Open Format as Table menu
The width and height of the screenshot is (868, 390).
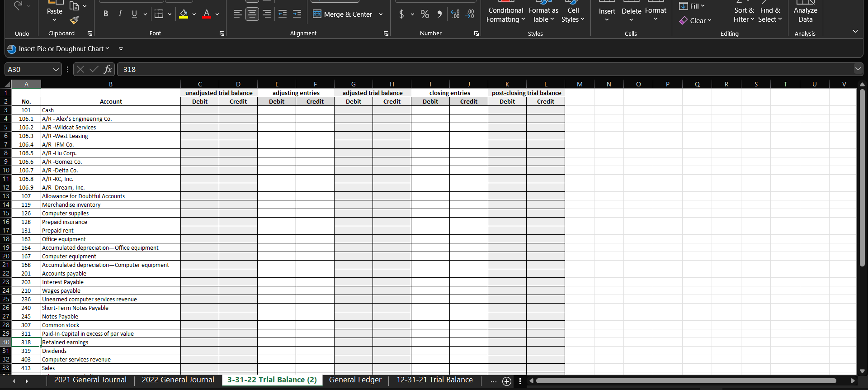tap(543, 12)
